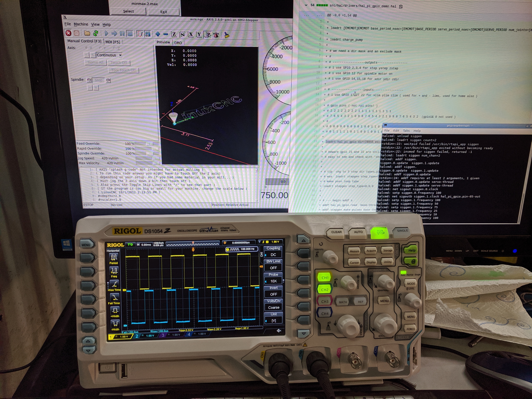Select the Z axis radio button
Image resolution: width=532 pixels, height=399 pixels.
pos(114,48)
